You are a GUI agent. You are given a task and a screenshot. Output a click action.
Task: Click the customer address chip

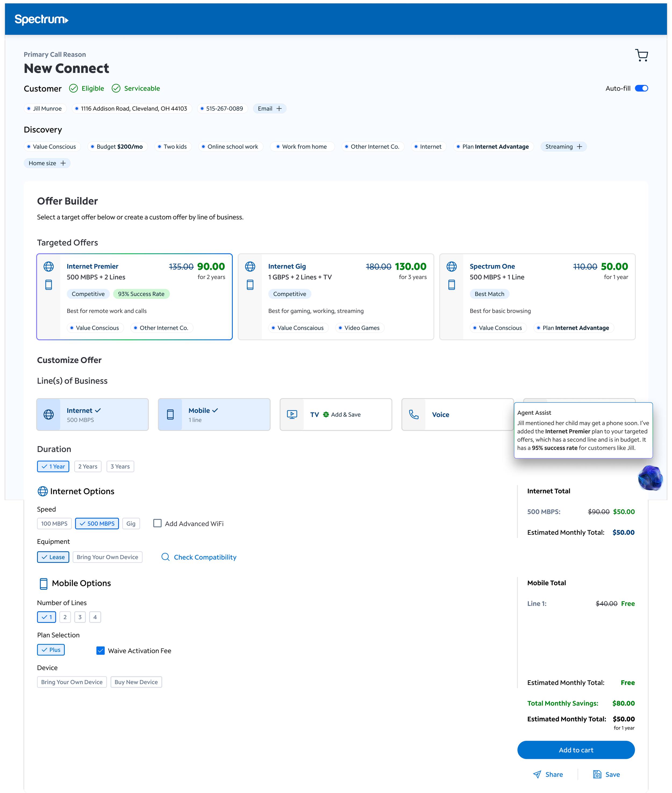132,109
